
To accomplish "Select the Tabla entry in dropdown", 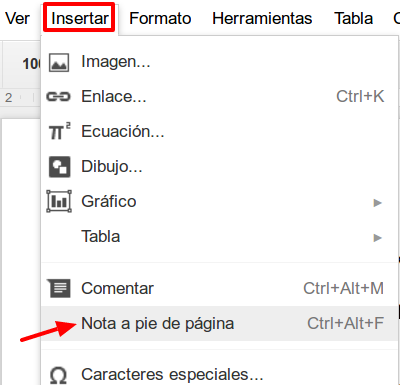I will pos(219,237).
